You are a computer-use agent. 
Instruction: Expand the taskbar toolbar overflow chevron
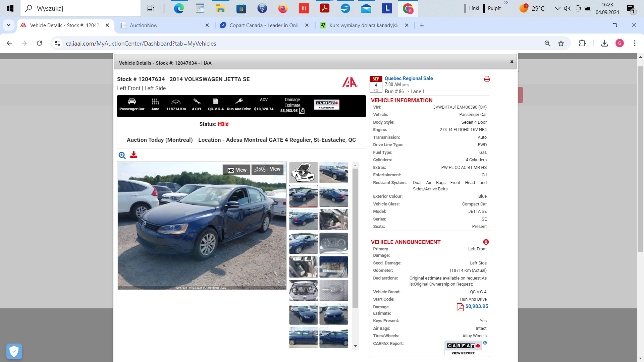[506, 3]
